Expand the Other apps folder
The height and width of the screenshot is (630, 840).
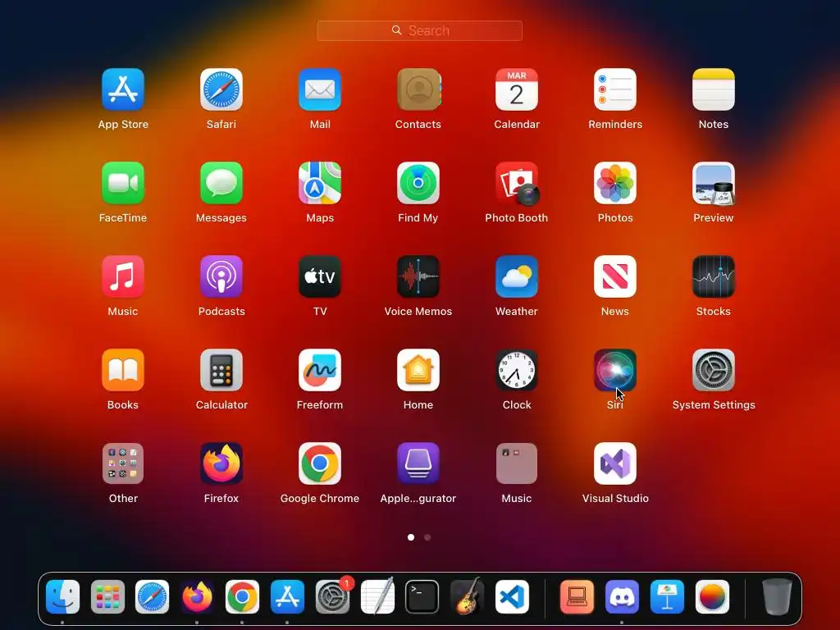pos(123,463)
